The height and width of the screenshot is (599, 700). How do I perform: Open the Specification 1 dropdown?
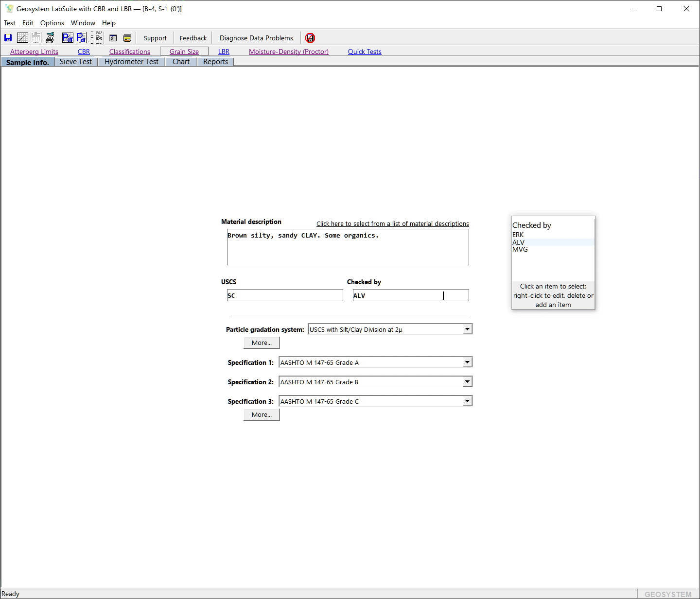[x=467, y=362]
